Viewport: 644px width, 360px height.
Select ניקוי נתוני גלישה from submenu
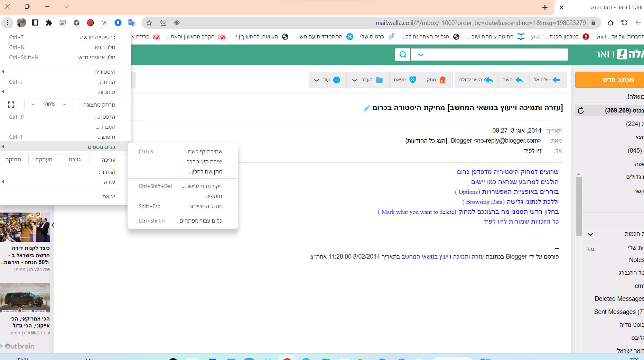pyautogui.click(x=202, y=186)
